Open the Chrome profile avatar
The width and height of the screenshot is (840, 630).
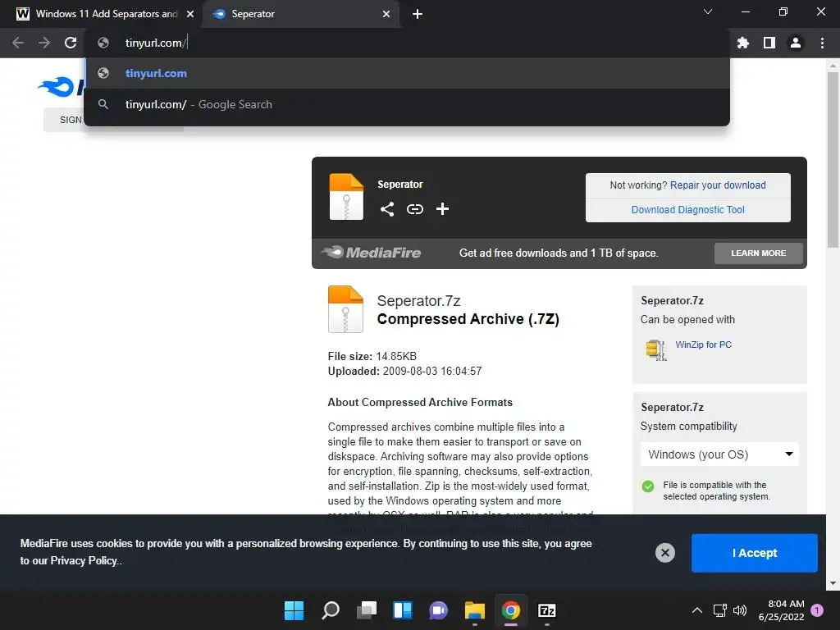coord(796,43)
